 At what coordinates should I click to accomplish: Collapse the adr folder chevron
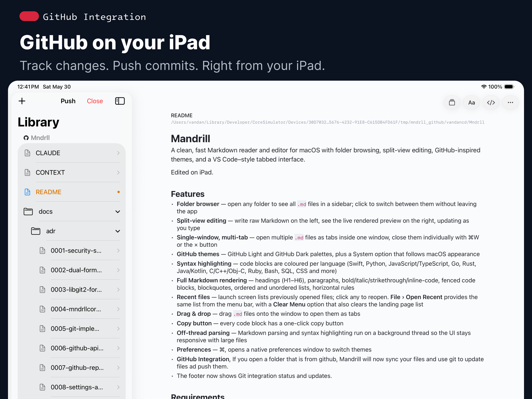118,231
